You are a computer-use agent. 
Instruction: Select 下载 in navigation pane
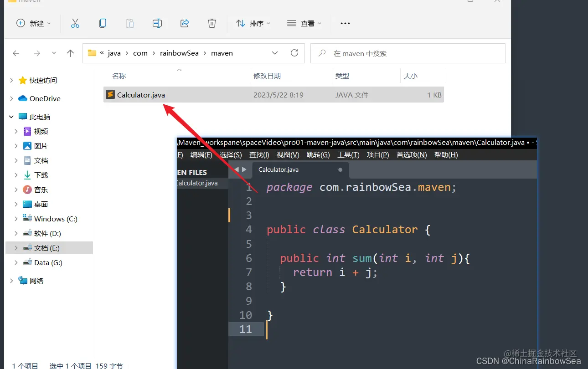click(x=41, y=175)
